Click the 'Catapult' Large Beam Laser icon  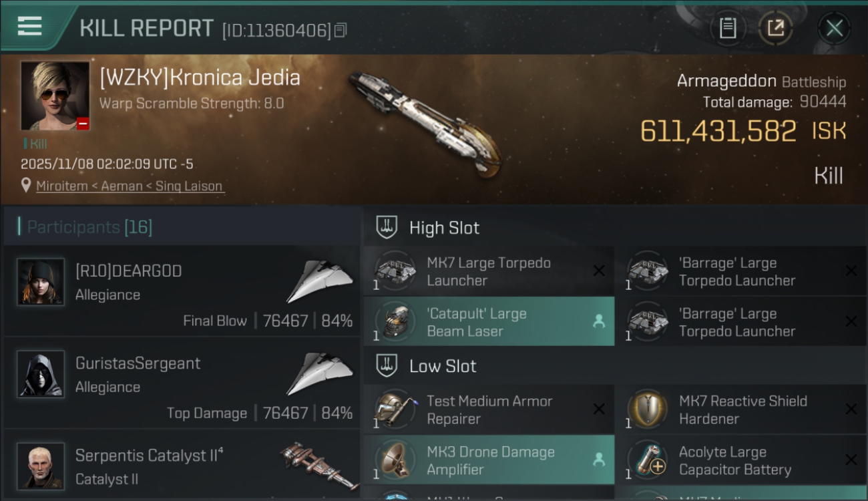tap(395, 322)
